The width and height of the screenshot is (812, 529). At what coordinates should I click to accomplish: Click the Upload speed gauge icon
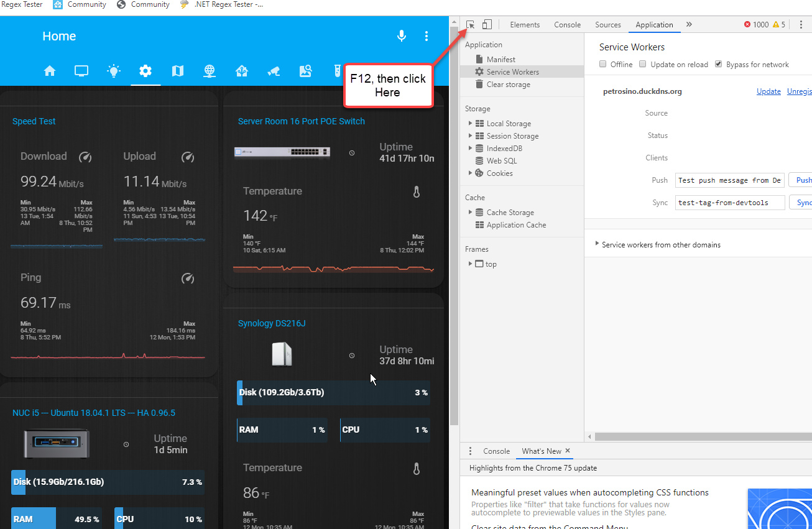click(x=187, y=157)
